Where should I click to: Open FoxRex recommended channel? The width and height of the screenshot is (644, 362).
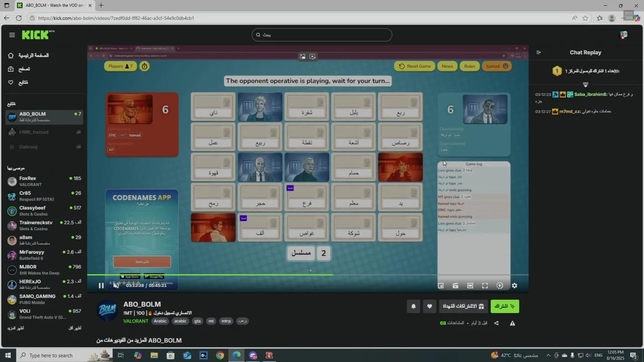click(x=44, y=181)
